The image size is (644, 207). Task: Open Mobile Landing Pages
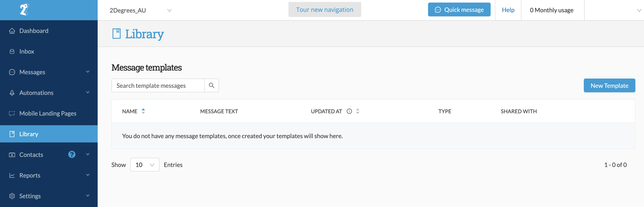tap(48, 113)
